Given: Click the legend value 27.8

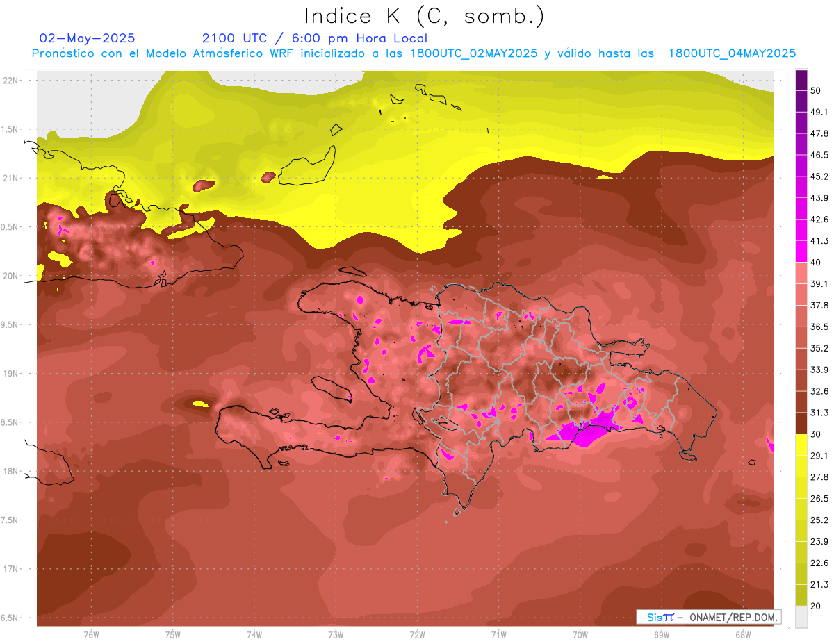Looking at the screenshot, I should point(819,477).
